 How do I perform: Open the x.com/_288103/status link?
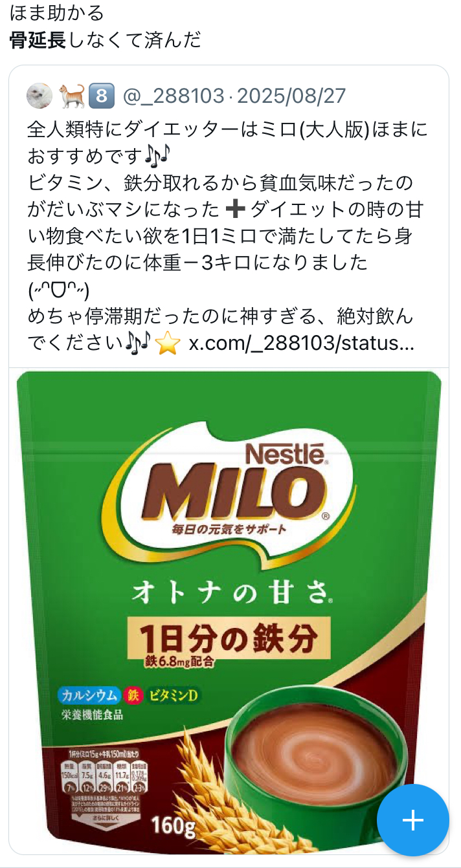pyautogui.click(x=301, y=343)
